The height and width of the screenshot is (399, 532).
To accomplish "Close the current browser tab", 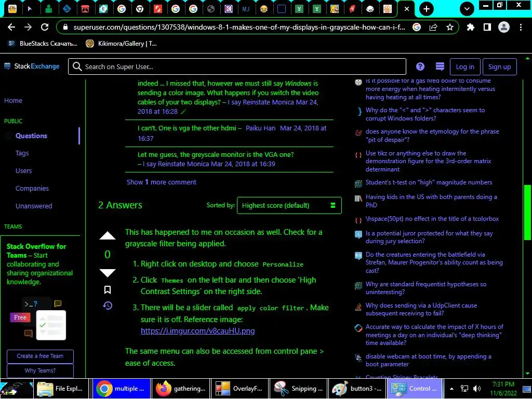I will [406, 9].
